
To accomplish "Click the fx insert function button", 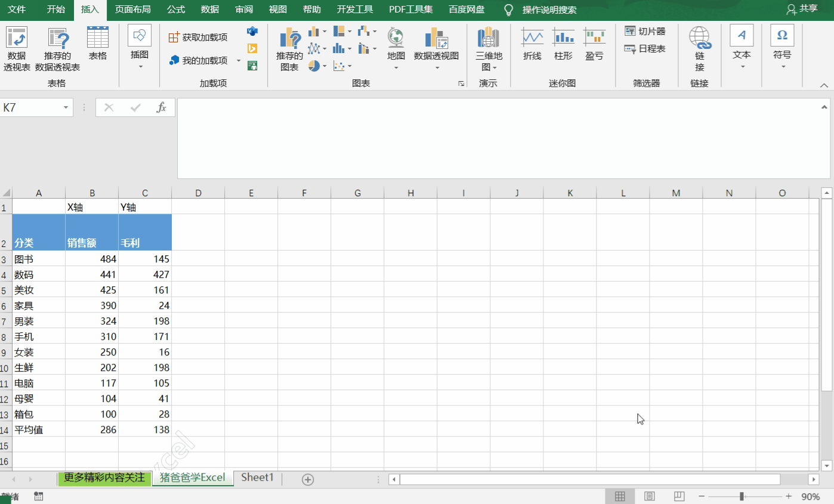I will [161, 107].
